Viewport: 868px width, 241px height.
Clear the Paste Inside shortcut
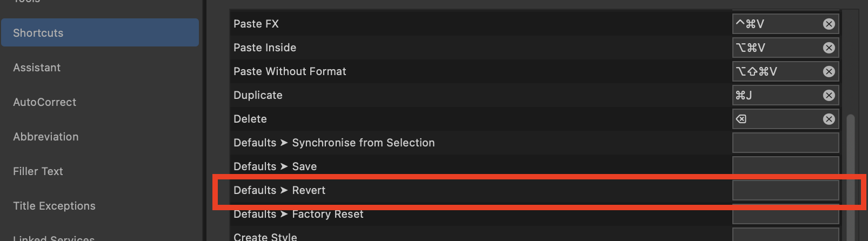click(829, 48)
